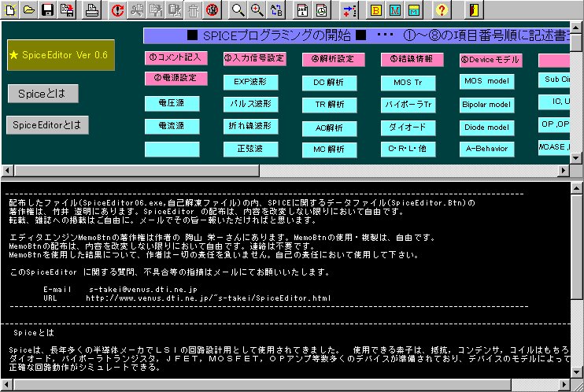Click the ダイオード button
The image size is (584, 392).
[408, 128]
